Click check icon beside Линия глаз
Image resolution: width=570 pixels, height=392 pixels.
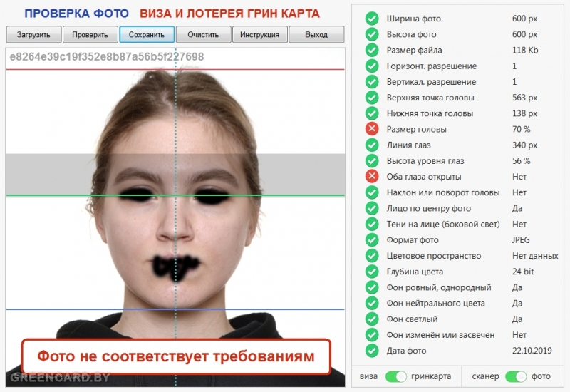372,145
